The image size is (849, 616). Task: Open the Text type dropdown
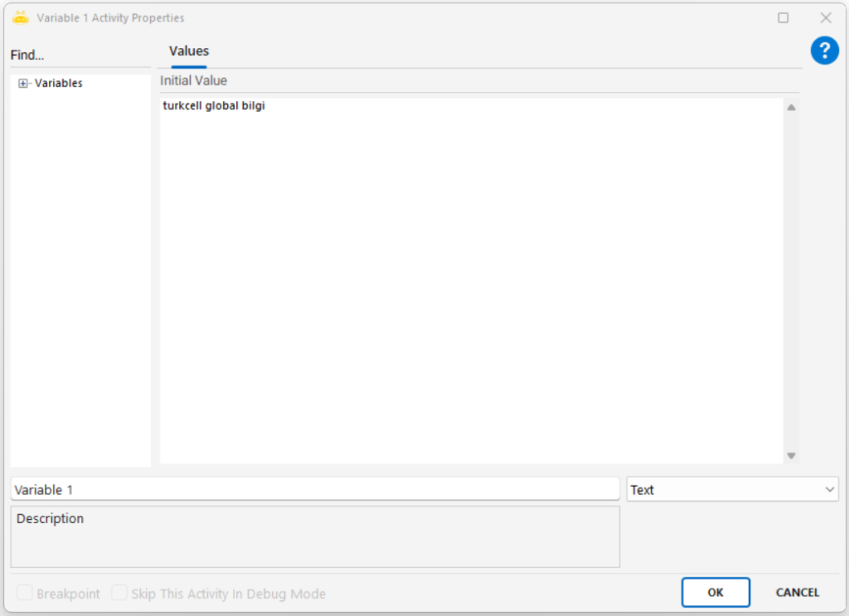[732, 490]
